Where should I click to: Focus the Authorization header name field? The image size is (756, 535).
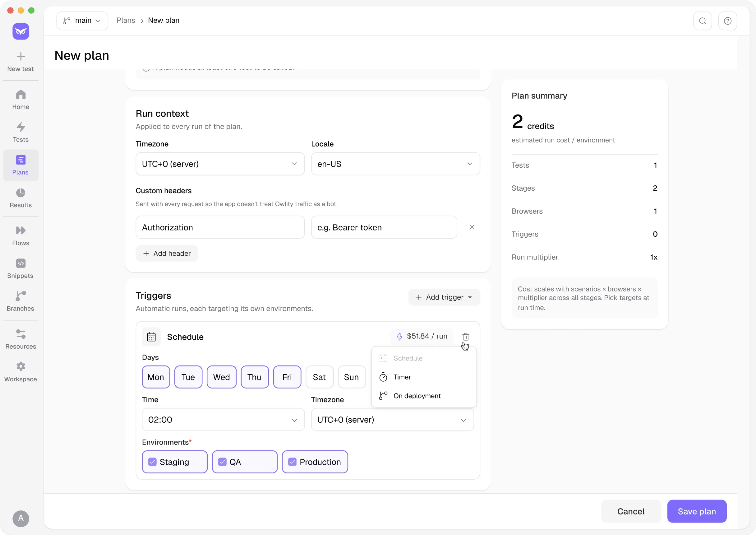220,227
